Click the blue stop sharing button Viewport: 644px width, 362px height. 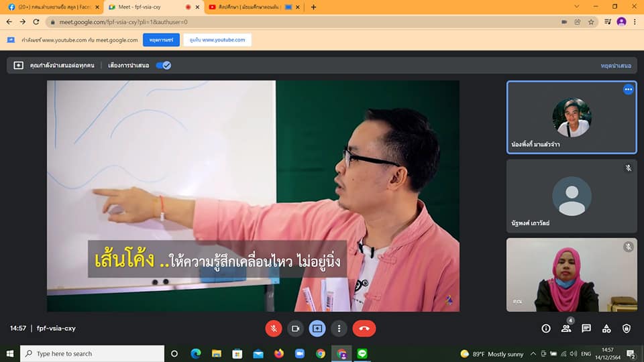(161, 40)
